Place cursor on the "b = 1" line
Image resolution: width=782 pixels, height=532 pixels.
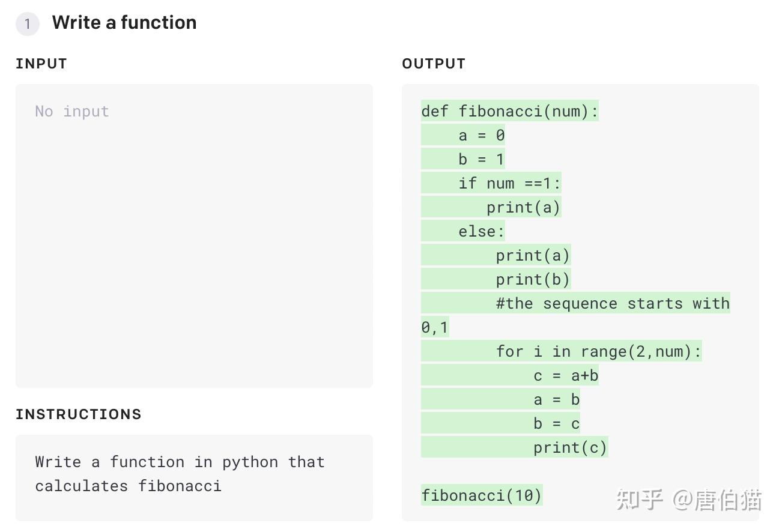click(481, 159)
